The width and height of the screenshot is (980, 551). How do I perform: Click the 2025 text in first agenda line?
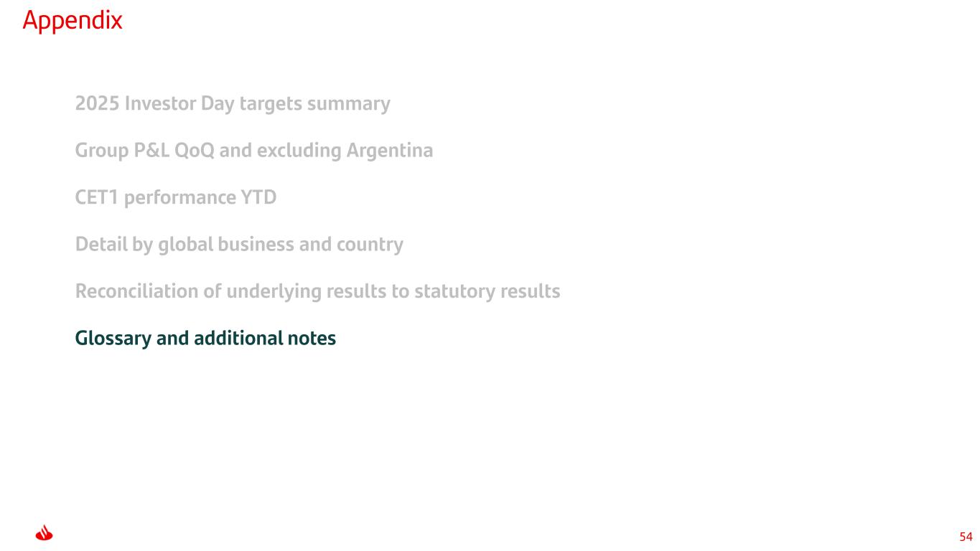click(x=97, y=104)
